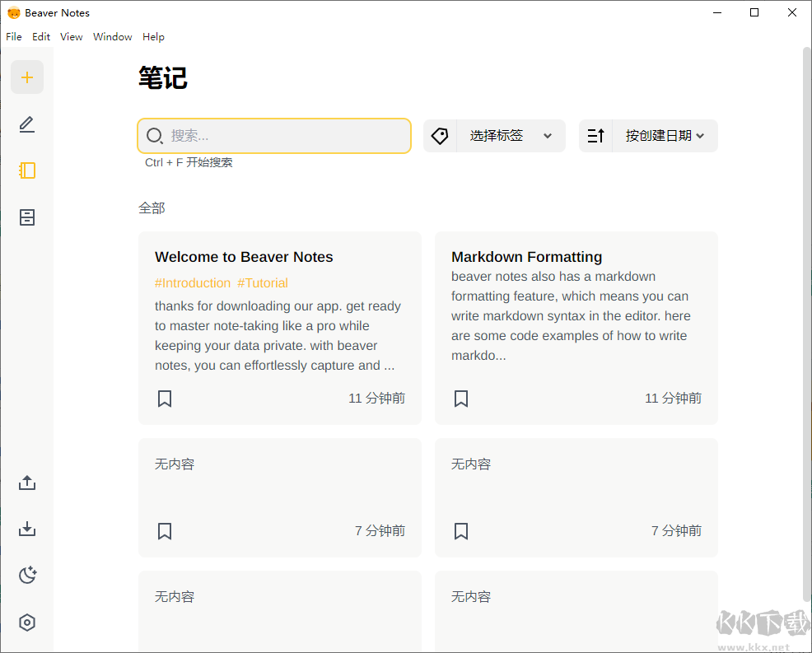Click the magnifier icon in search box
Viewport: 812px width, 653px height.
coord(154,136)
